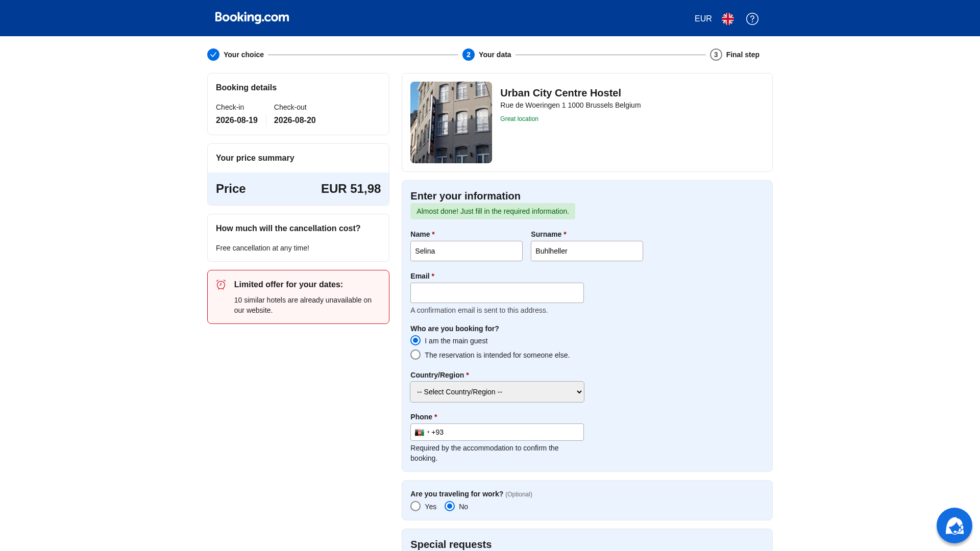The width and height of the screenshot is (980, 551).
Task: Click the 'Great location' label
Action: coord(519,119)
